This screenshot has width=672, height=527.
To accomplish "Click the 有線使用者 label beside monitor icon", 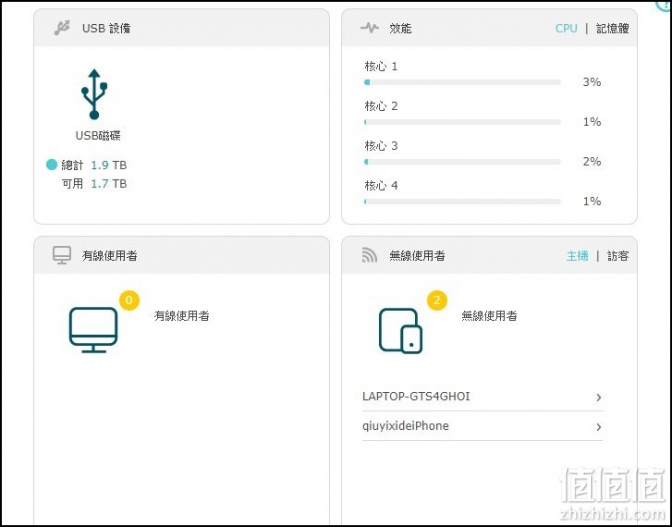I will (182, 316).
